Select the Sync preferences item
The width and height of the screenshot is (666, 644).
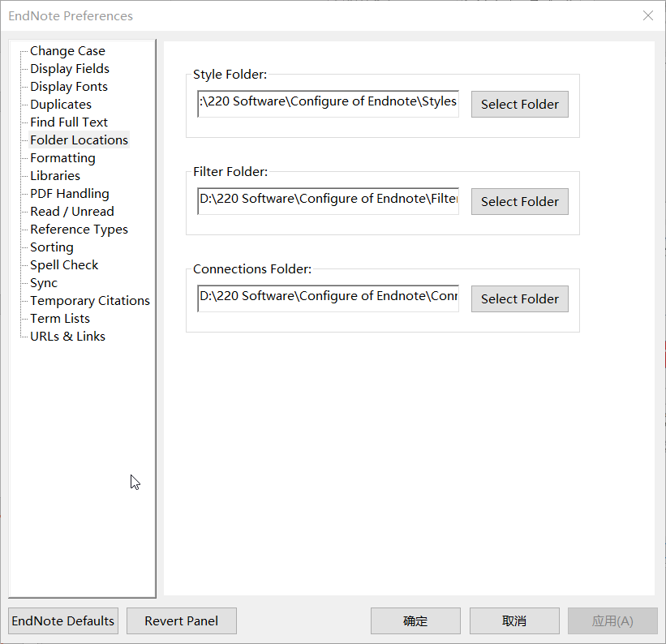point(44,283)
